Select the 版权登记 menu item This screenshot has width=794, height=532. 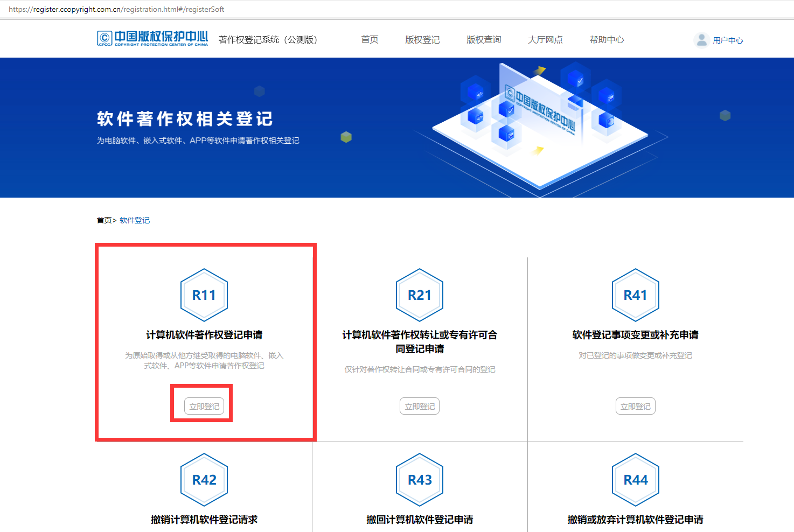click(422, 39)
